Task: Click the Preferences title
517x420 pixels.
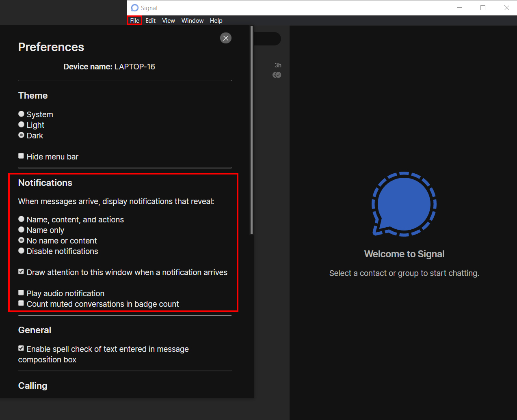Action: coord(51,47)
